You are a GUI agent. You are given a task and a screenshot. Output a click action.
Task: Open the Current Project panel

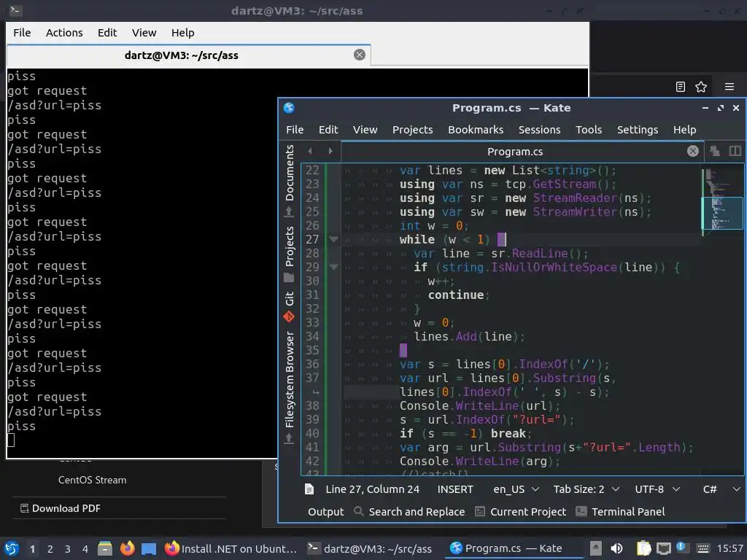(x=521, y=511)
